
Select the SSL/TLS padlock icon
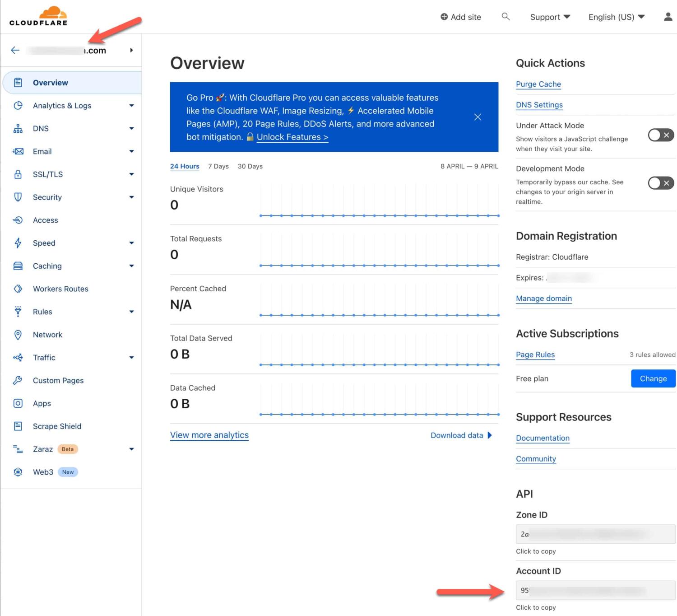[18, 174]
